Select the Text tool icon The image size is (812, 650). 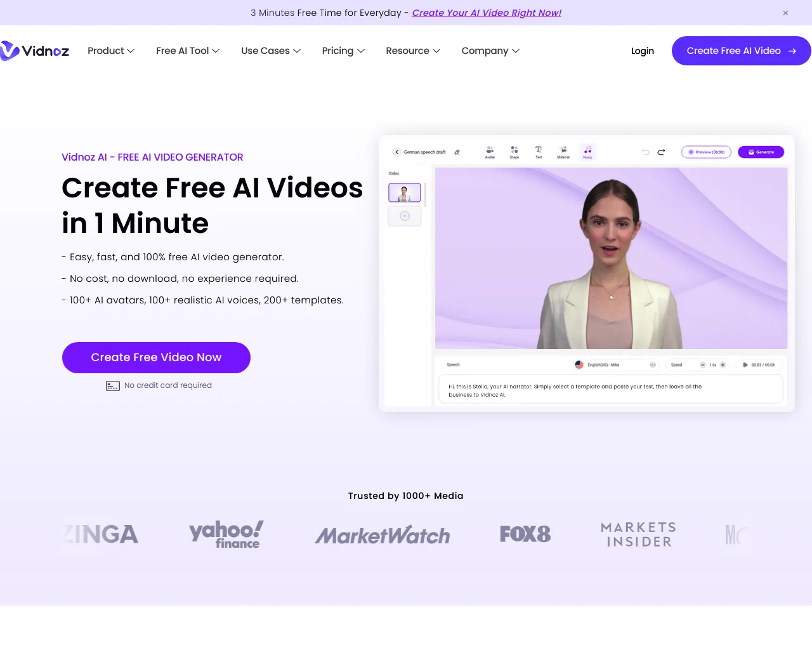539,152
